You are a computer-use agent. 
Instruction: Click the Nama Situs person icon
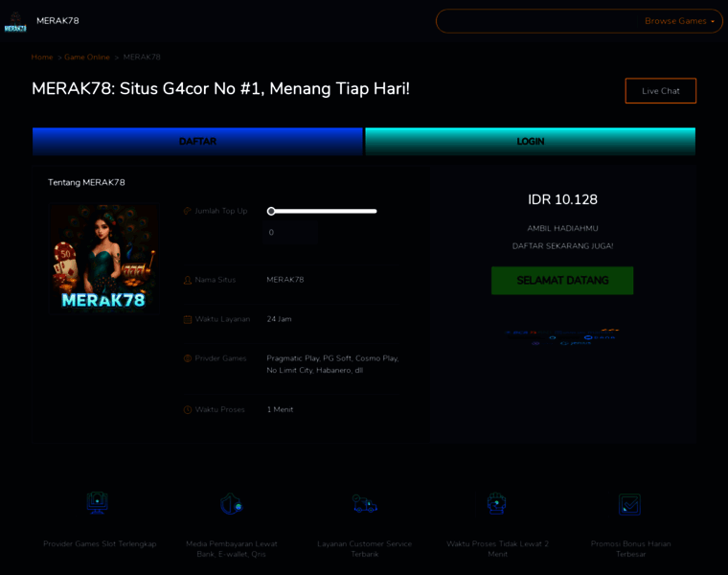[188, 280]
